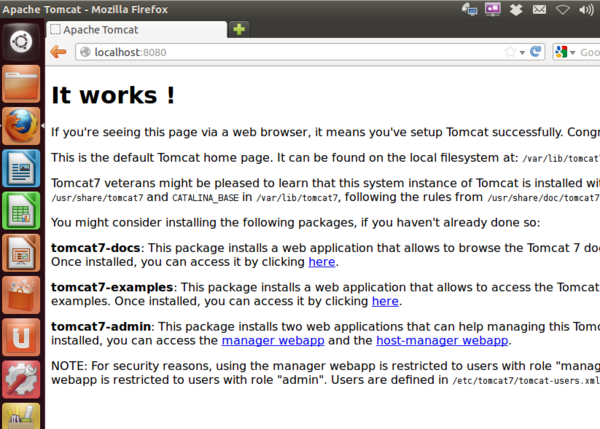Reload the page with refresh icon

[x=536, y=52]
